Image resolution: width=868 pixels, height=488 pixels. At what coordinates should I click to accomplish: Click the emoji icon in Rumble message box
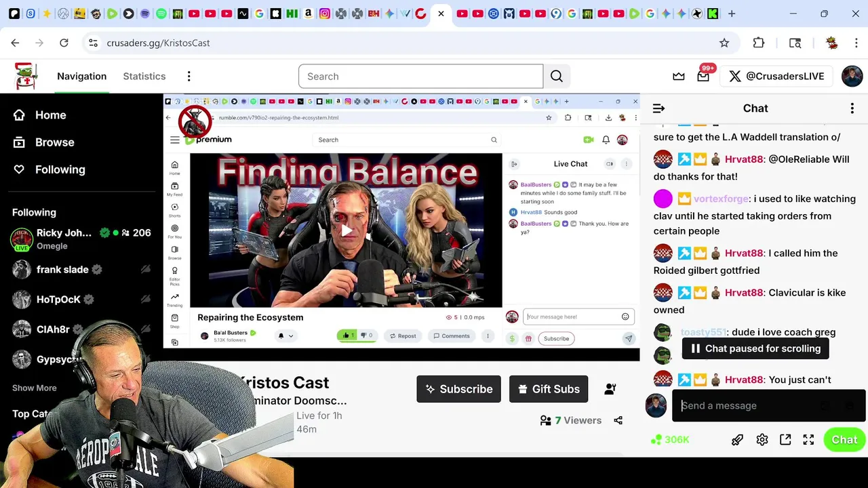[x=625, y=317]
